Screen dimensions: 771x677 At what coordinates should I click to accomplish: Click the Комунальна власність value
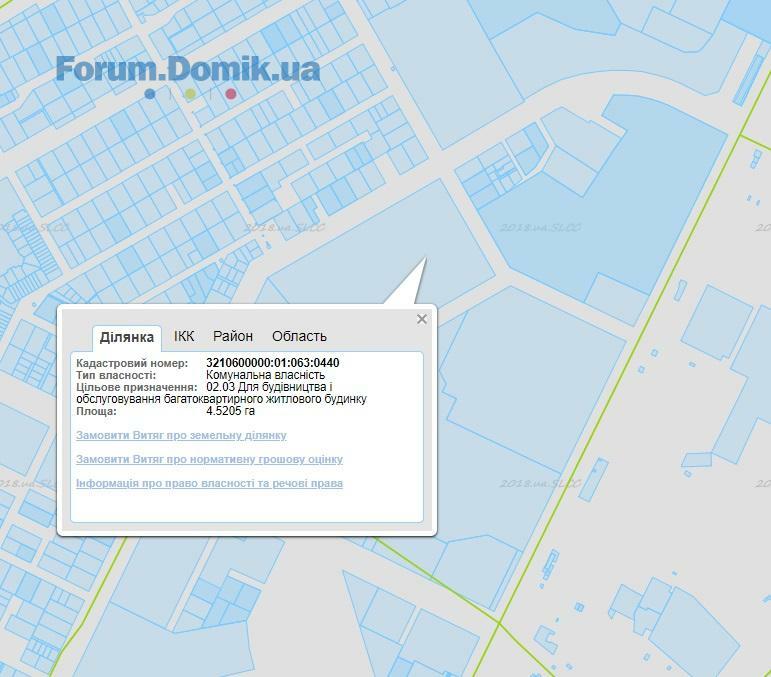[x=265, y=375]
